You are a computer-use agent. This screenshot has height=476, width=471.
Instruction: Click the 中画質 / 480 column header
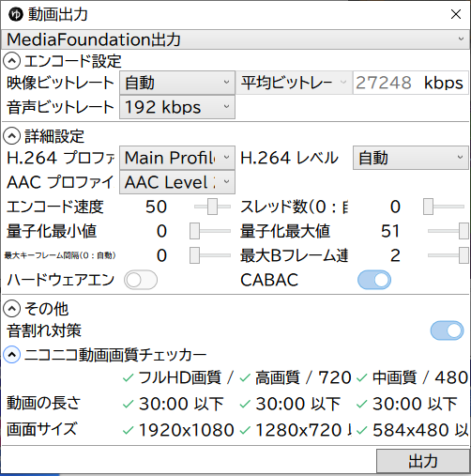420,377
